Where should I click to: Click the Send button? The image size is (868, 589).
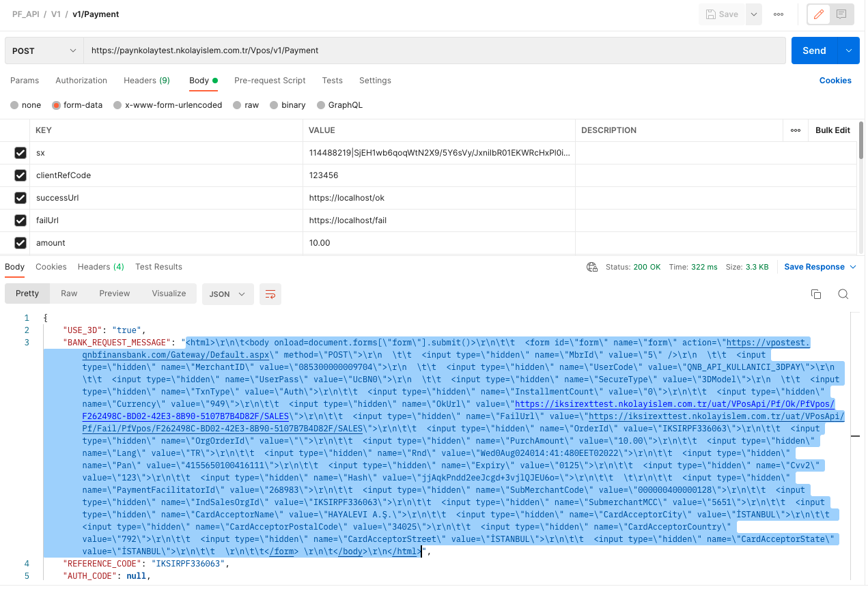tap(815, 50)
